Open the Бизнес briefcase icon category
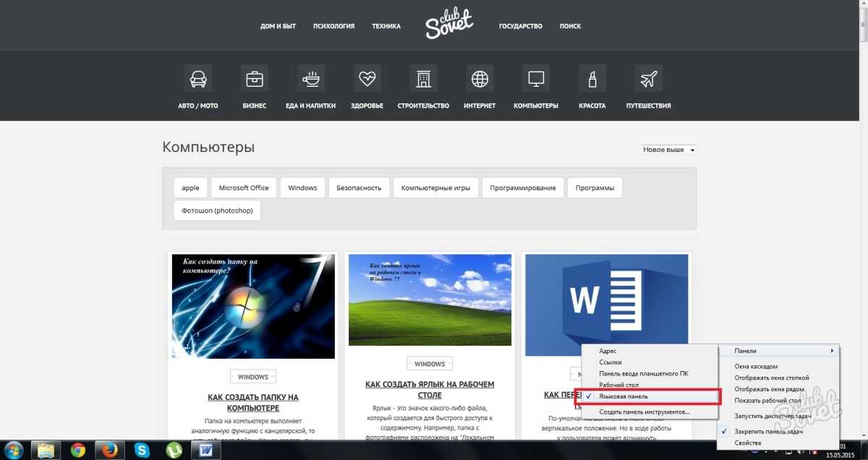 [x=254, y=78]
